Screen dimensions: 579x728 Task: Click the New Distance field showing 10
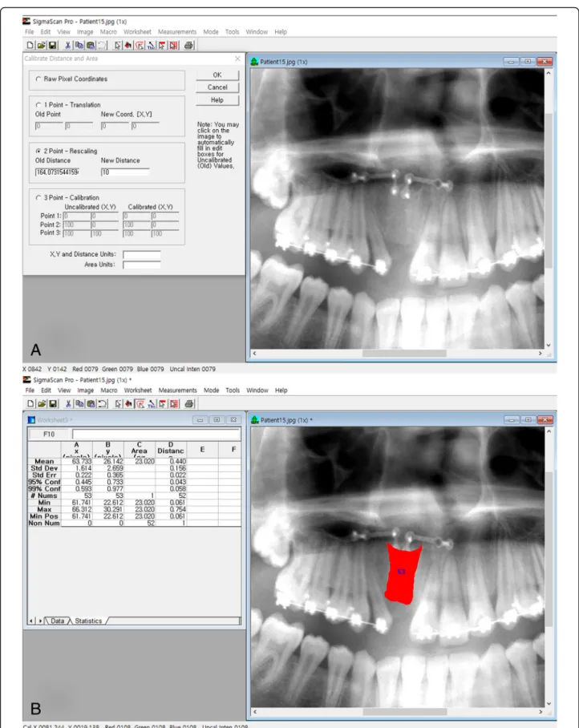125,172
